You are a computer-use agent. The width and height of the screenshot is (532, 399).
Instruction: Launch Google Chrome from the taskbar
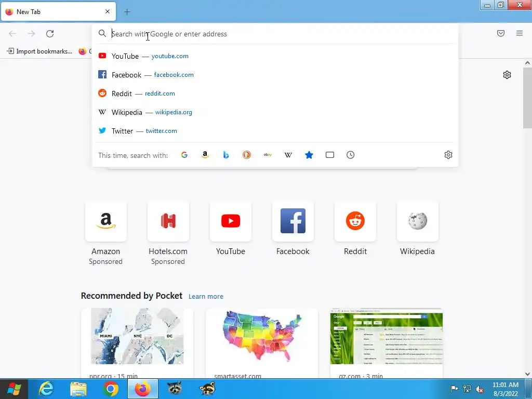[111, 389]
